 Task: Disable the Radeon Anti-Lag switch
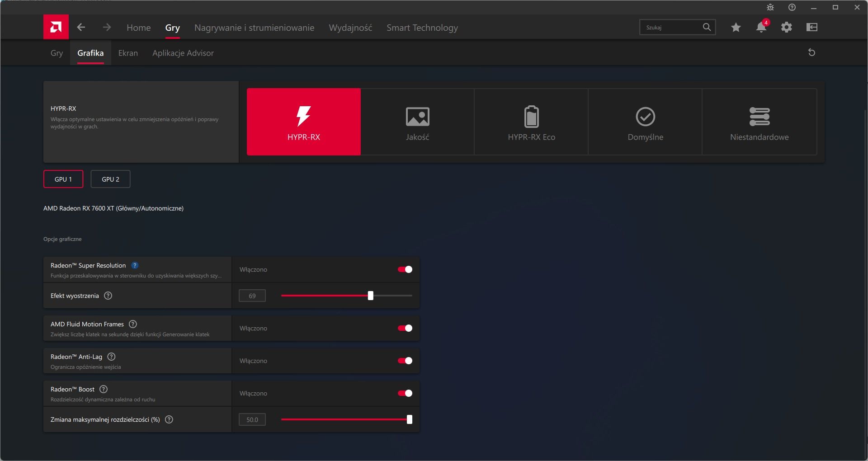(x=405, y=361)
